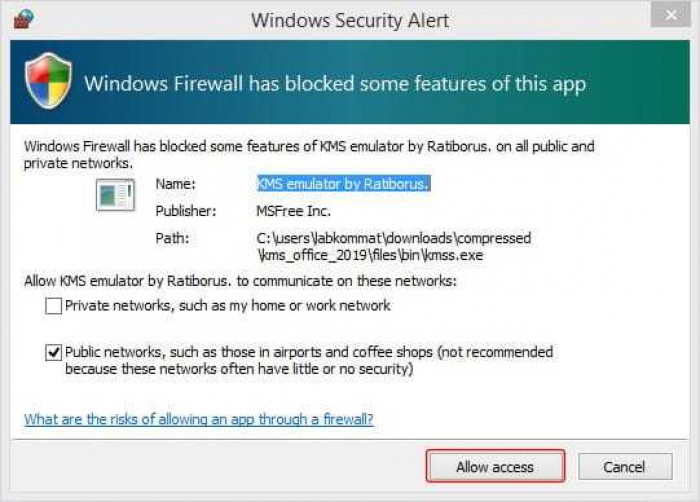Click the blocked features banner heading
This screenshot has width=700, height=502.
coord(335,84)
